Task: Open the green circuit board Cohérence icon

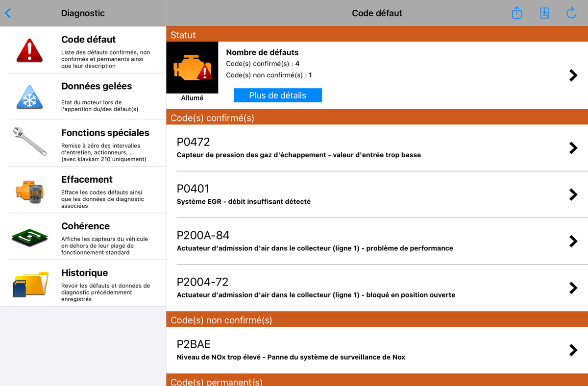Action: coord(30,237)
